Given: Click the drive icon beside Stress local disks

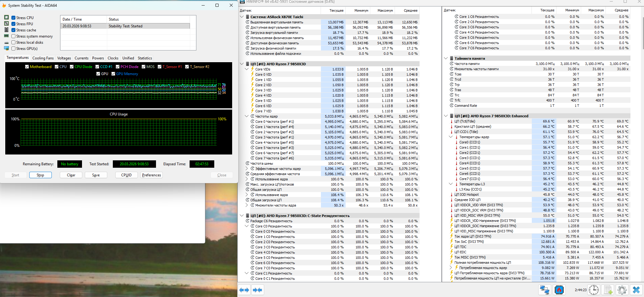Looking at the screenshot, I should click(6, 42).
